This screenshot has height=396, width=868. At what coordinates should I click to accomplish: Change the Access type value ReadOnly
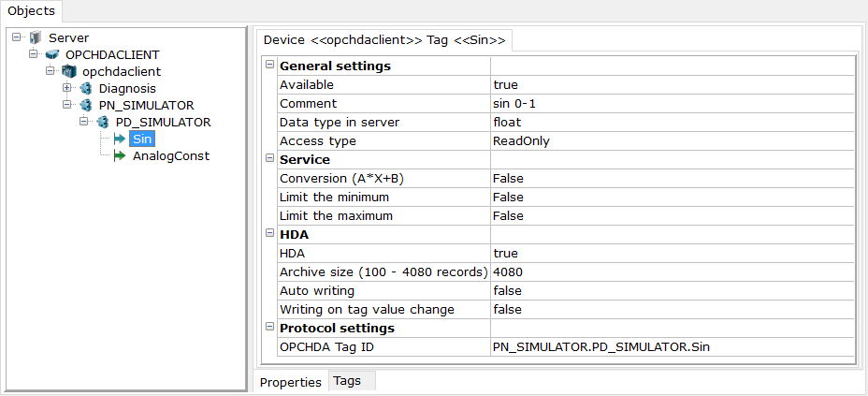[x=672, y=141]
